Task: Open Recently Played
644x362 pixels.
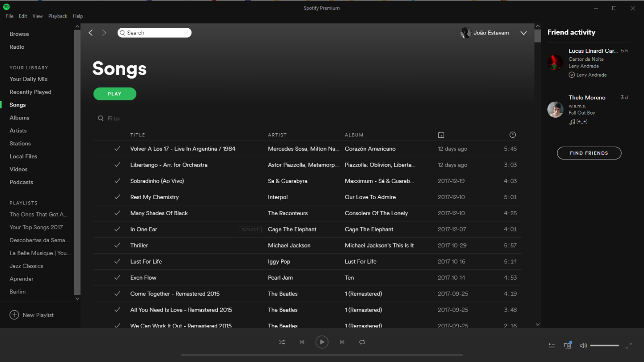Action: click(x=30, y=92)
